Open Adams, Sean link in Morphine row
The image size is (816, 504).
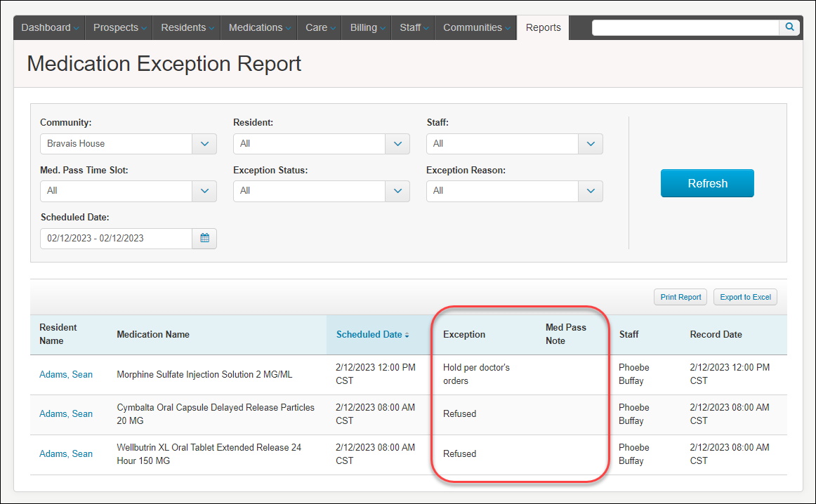[66, 374]
